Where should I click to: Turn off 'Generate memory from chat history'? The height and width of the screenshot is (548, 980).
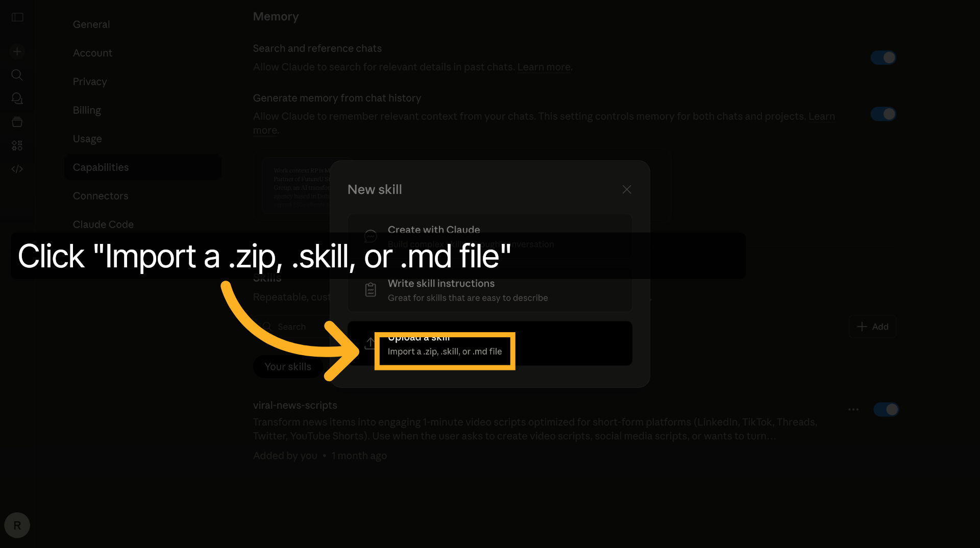[883, 114]
